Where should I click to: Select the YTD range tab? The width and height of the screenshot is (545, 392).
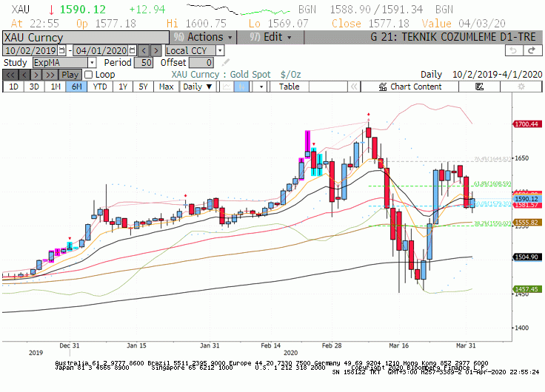(x=100, y=87)
